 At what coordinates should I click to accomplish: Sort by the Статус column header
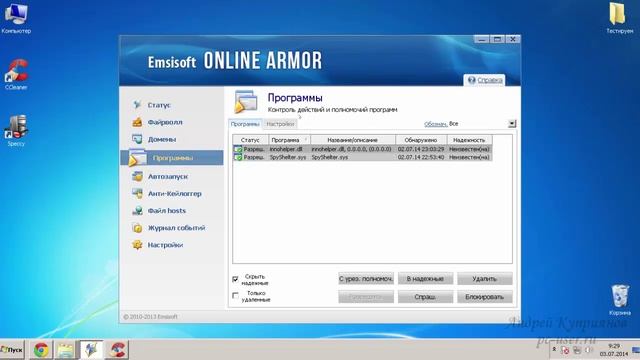[250, 140]
